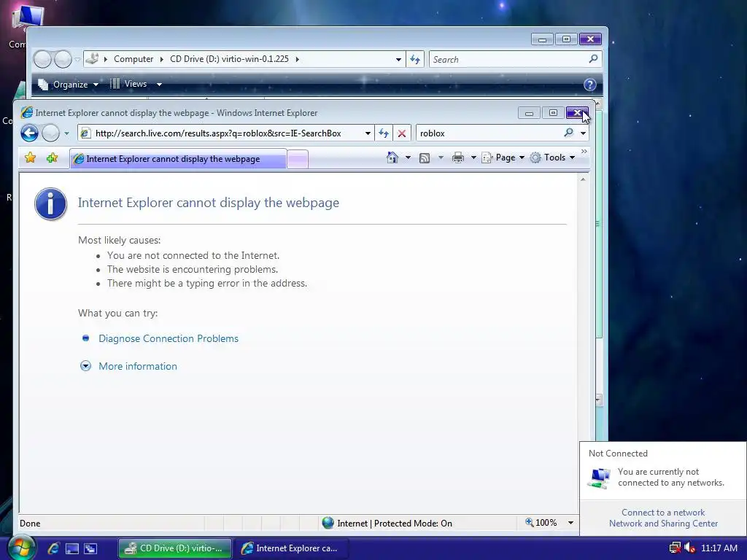
Task: Click Computer in Explorer breadcrumb
Action: click(x=133, y=59)
